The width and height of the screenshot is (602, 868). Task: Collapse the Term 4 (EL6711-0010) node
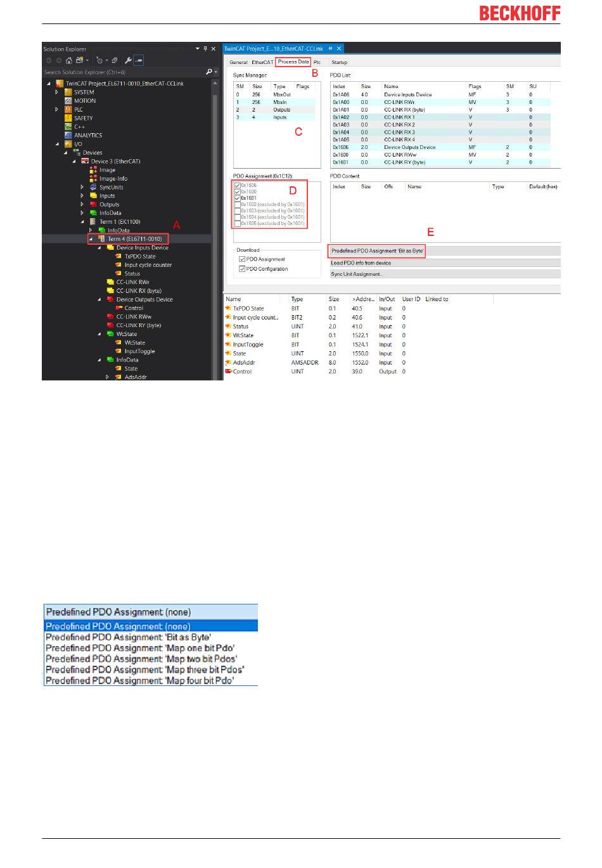click(91, 239)
